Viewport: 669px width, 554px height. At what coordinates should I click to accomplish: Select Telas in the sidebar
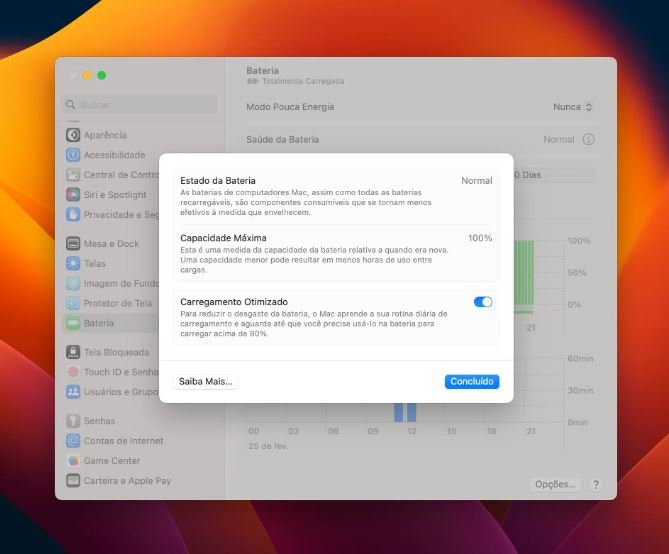(x=95, y=264)
